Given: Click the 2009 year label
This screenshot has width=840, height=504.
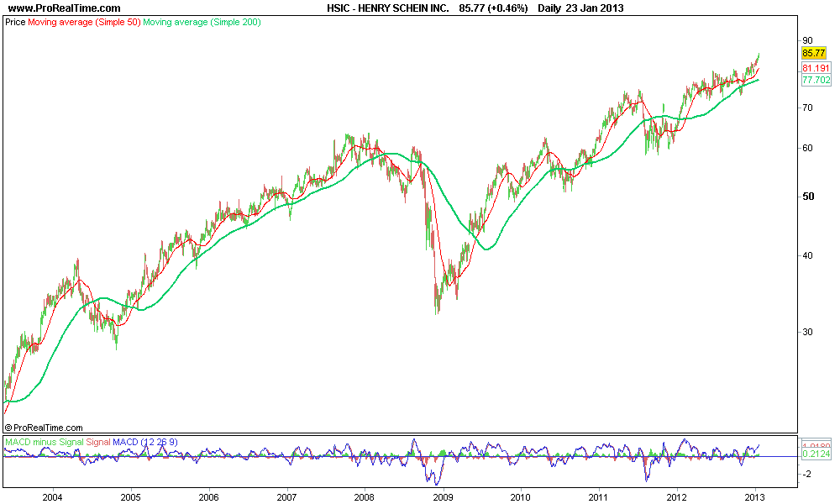Looking at the screenshot, I should click(x=443, y=497).
